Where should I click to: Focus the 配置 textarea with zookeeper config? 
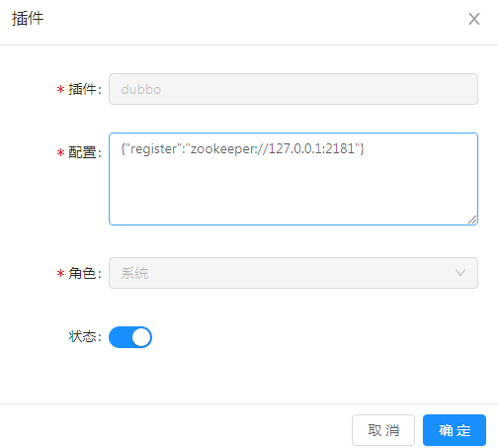(x=293, y=179)
